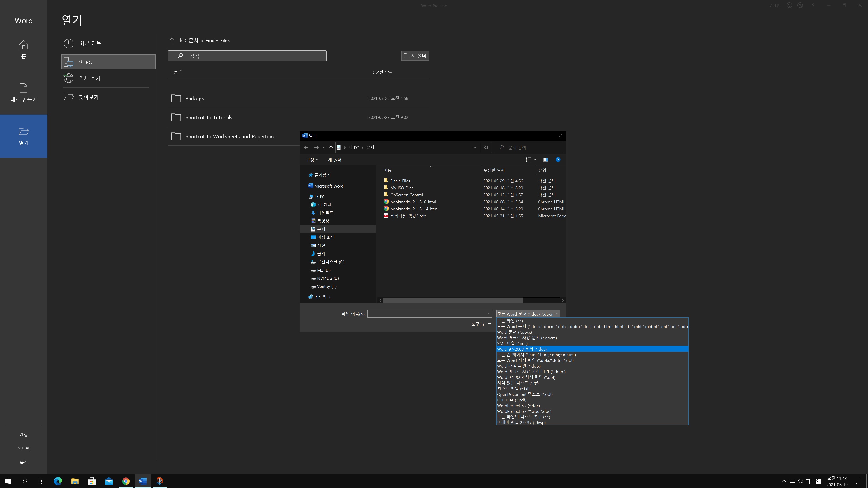The image size is (868, 488).
Task: Change view layout icon in dialog
Action: click(x=528, y=160)
